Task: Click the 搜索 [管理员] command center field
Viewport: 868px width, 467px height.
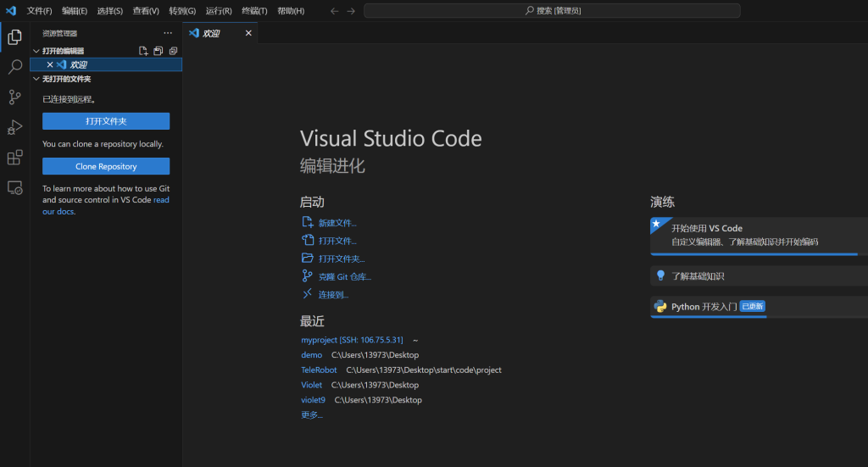Action: 552,10
